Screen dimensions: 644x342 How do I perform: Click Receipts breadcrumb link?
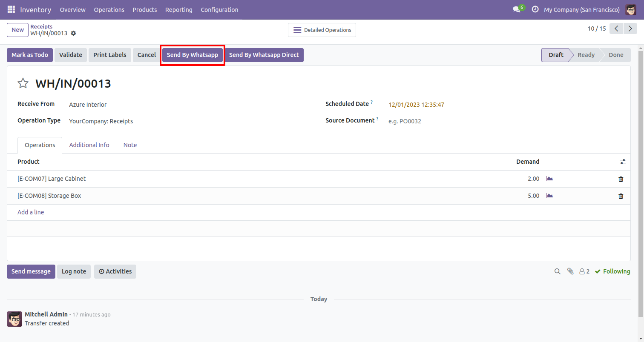[x=41, y=26]
